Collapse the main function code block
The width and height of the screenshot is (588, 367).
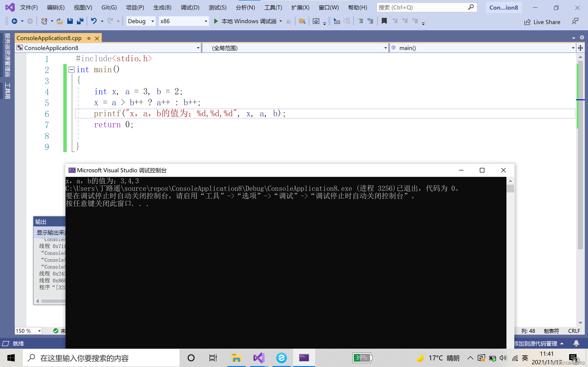71,70
